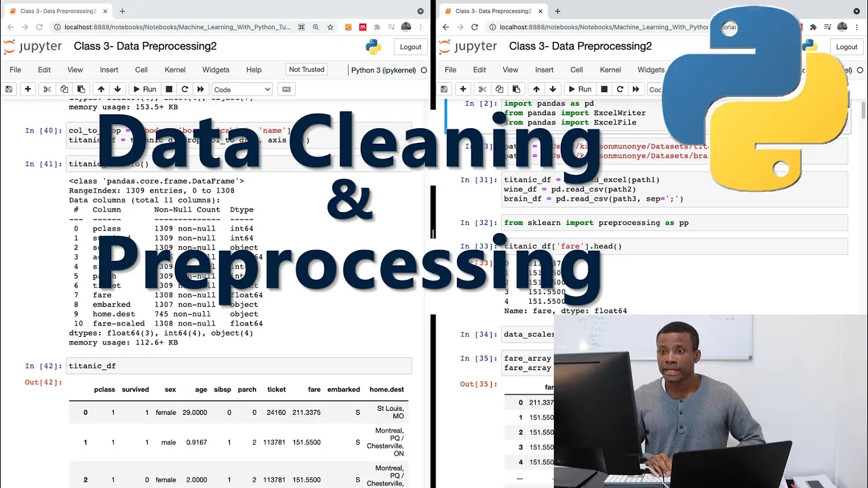Go back in the right browser window

click(x=446, y=27)
